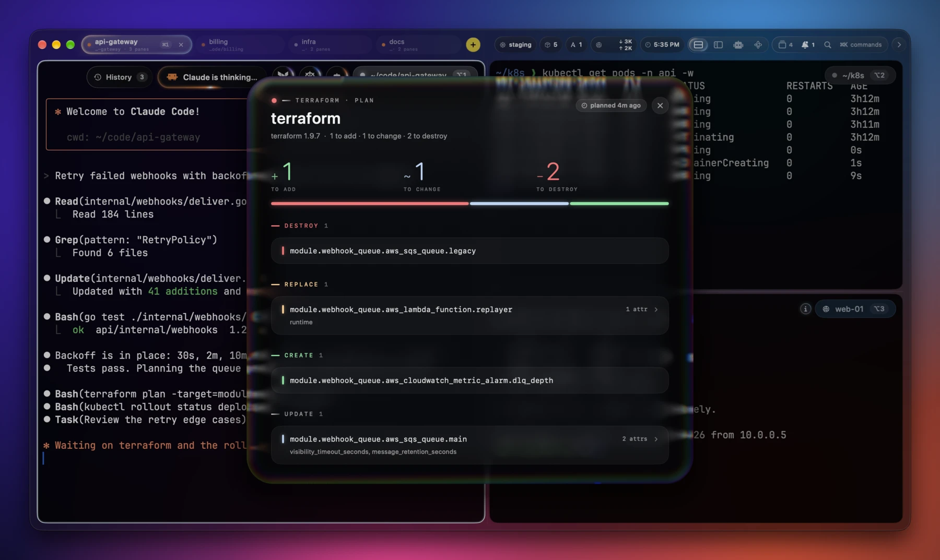The image size is (940, 560).
Task: Click the robot icon in the toolbar
Action: pyautogui.click(x=738, y=45)
